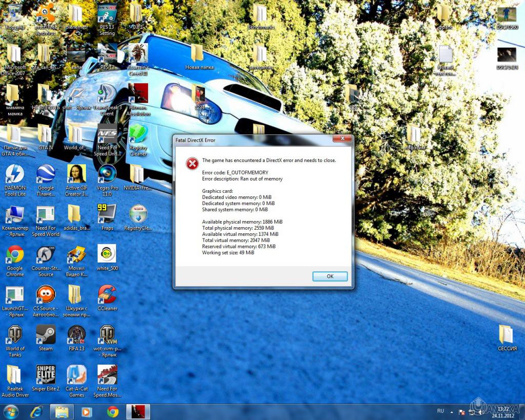
Task: Open the Need For Speed Most Wanted shortcut
Action: point(107,381)
